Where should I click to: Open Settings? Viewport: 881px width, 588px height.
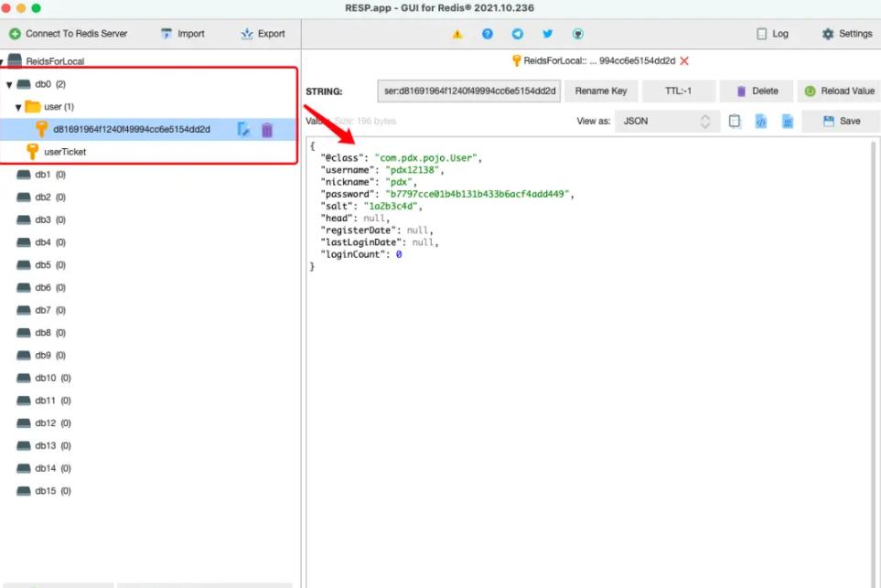click(x=847, y=34)
